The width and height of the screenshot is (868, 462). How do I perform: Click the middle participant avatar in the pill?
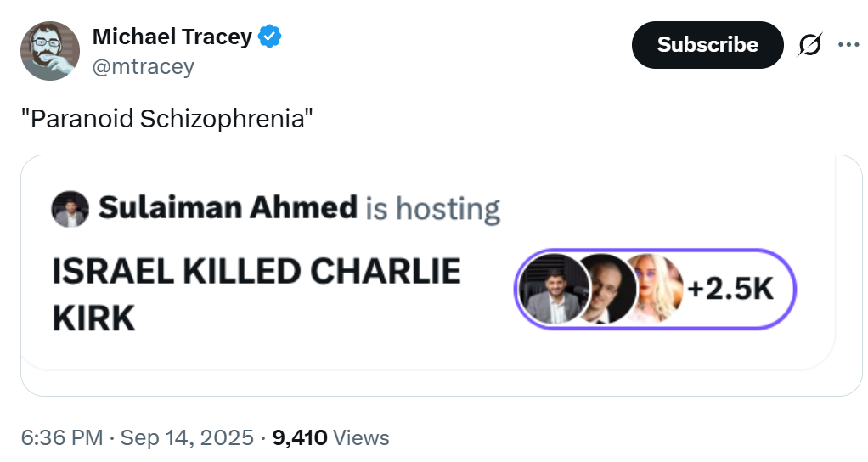pyautogui.click(x=605, y=290)
